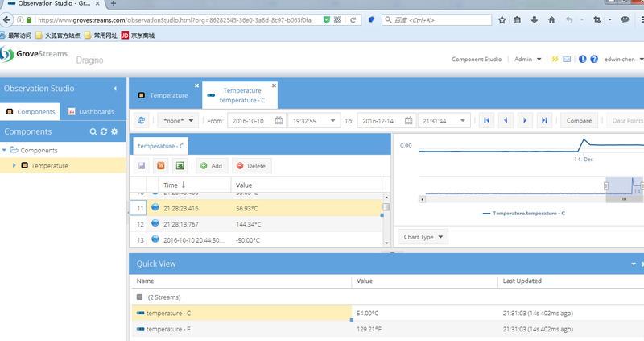Viewport: 644px width, 341px height.
Task: Sort by the Time column header
Action: coord(195,185)
